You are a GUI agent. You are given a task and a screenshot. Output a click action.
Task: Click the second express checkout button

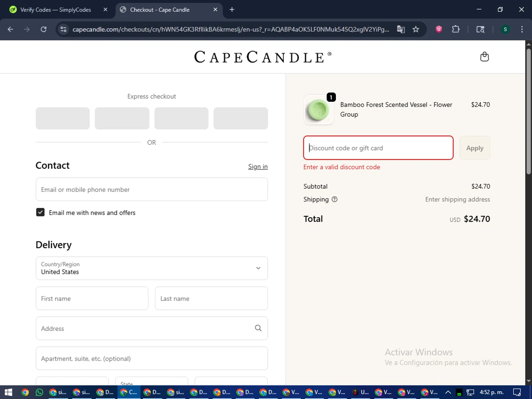tap(122, 118)
